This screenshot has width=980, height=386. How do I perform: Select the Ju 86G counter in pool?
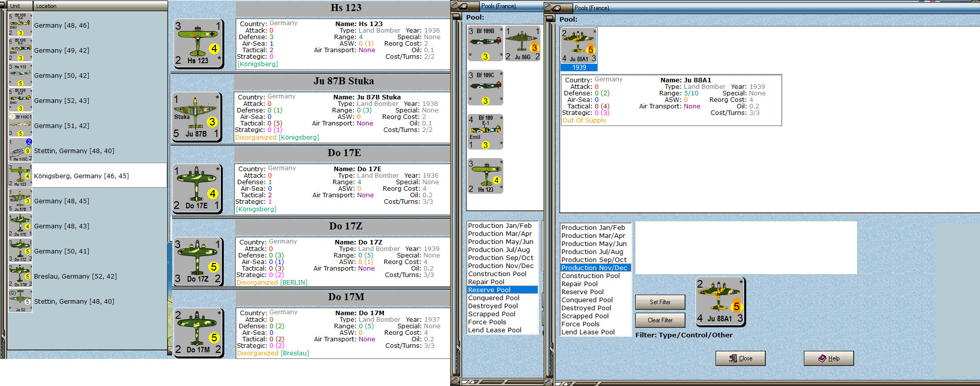pyautogui.click(x=522, y=44)
